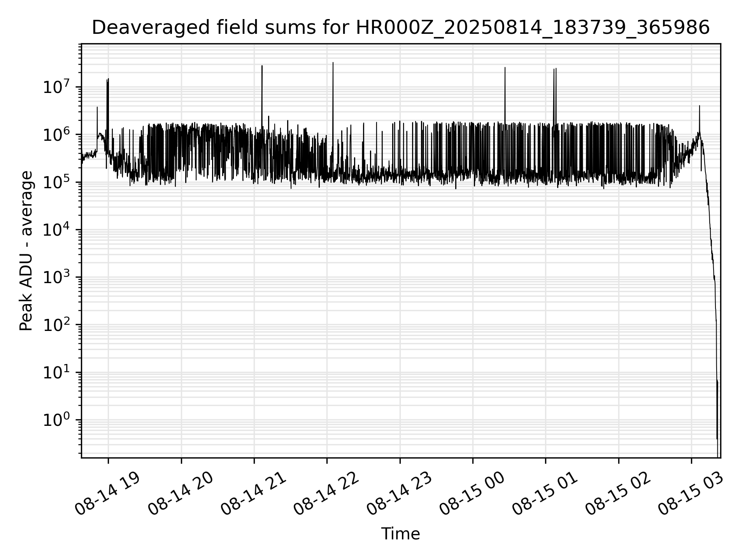Click the y tick label 10^3
This screenshot has width=747, height=560.
(57, 276)
